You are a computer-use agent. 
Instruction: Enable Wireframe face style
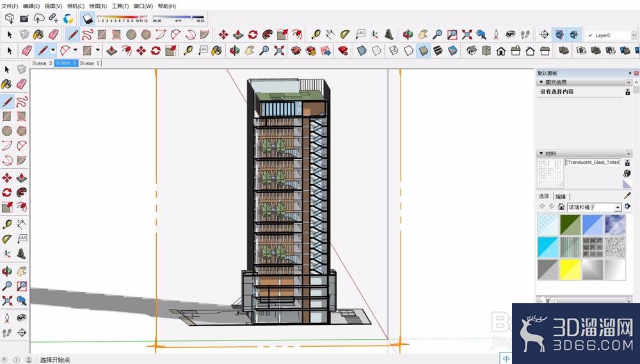click(394, 51)
